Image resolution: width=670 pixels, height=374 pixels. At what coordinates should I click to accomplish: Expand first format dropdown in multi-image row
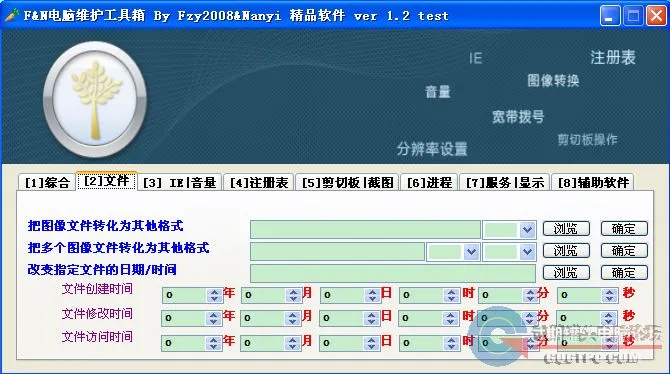pyautogui.click(x=472, y=252)
